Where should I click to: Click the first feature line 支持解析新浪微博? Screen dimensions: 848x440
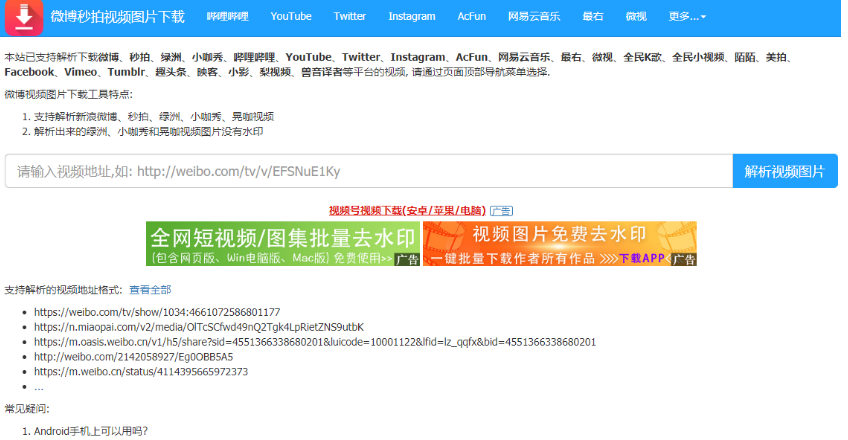(x=154, y=117)
